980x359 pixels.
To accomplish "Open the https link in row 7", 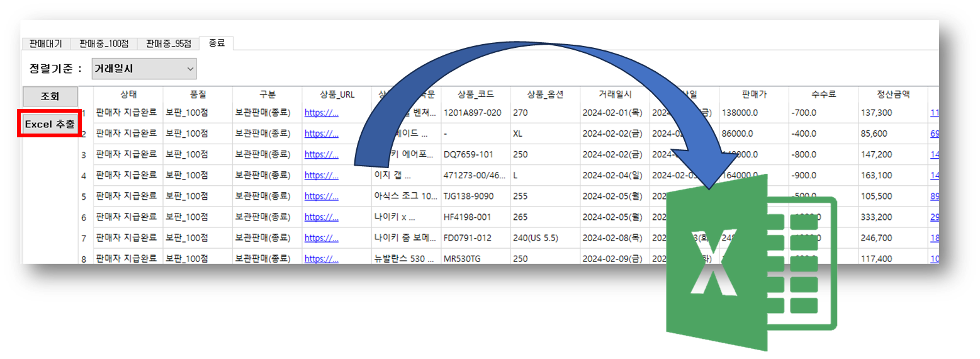I will 322,237.
